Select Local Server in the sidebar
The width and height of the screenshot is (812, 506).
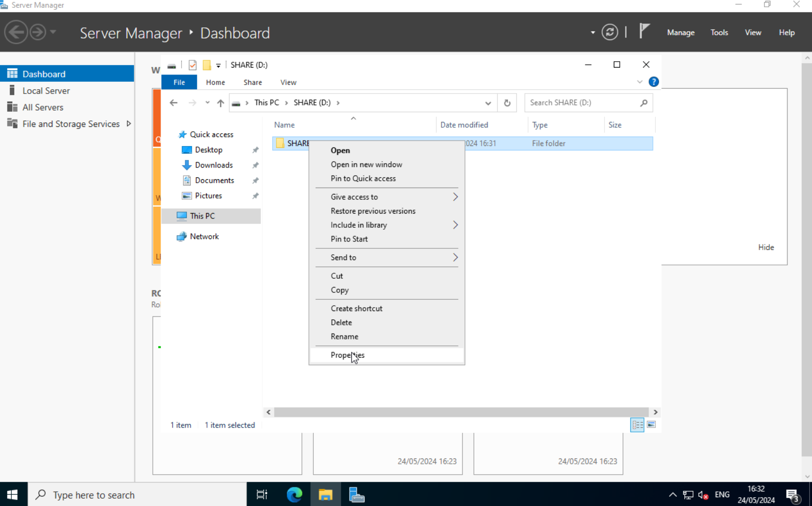click(67, 91)
